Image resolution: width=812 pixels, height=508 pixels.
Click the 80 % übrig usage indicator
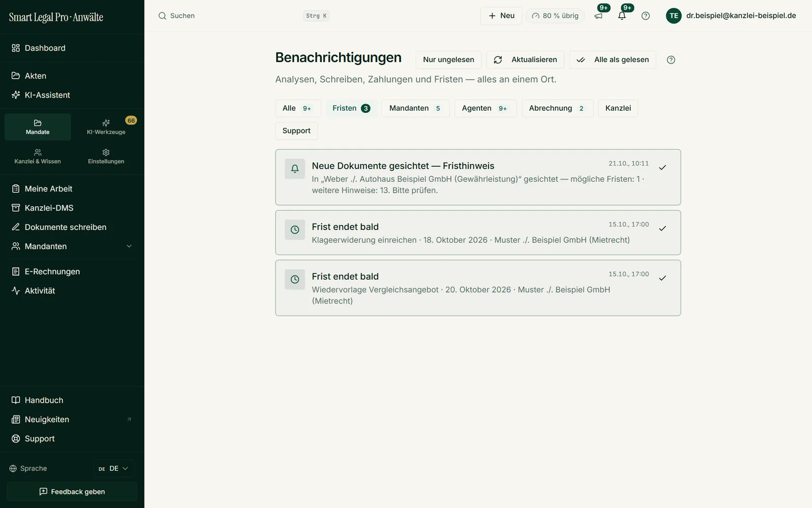click(555, 16)
